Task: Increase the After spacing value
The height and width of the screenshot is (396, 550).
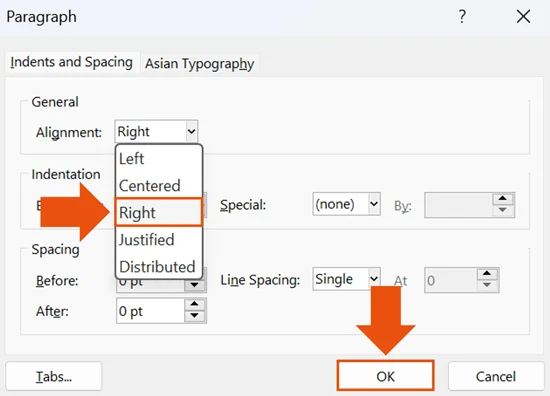Action: pyautogui.click(x=195, y=304)
